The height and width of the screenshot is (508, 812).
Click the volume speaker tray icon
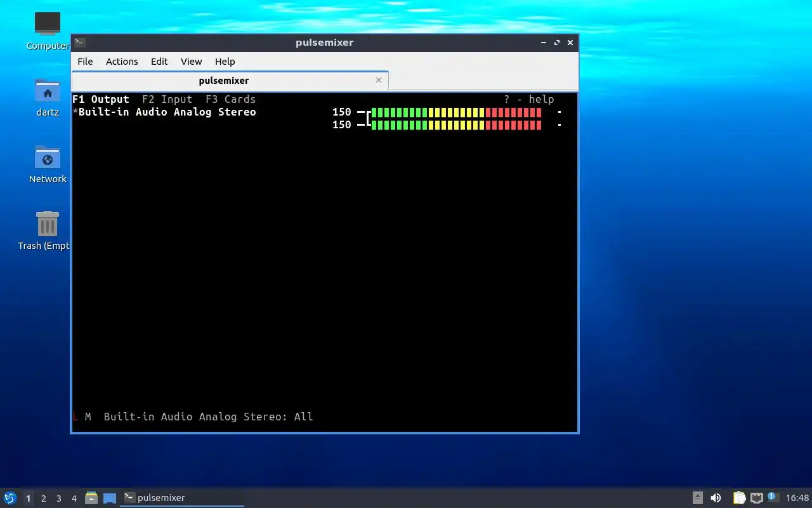tap(716, 498)
